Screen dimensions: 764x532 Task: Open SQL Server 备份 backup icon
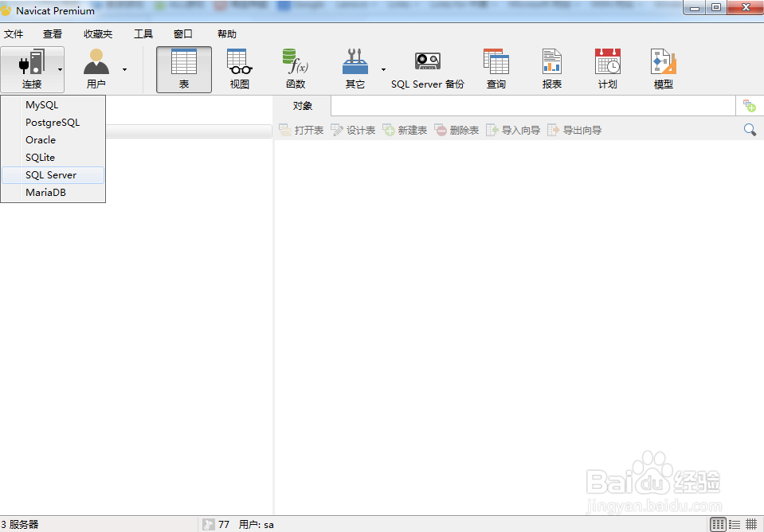428,62
